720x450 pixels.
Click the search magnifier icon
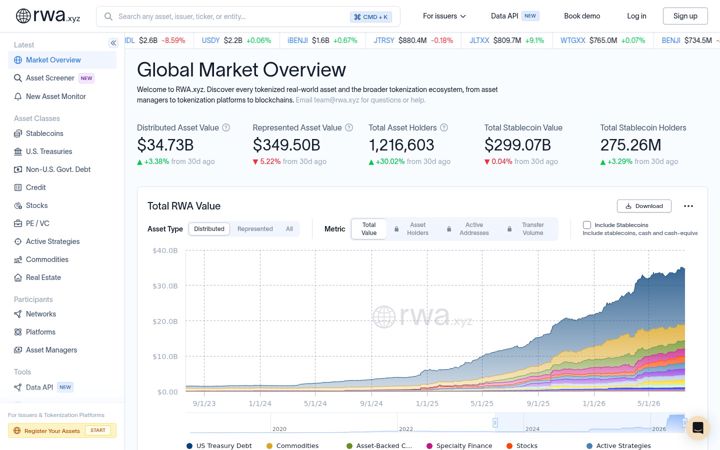[x=108, y=17]
